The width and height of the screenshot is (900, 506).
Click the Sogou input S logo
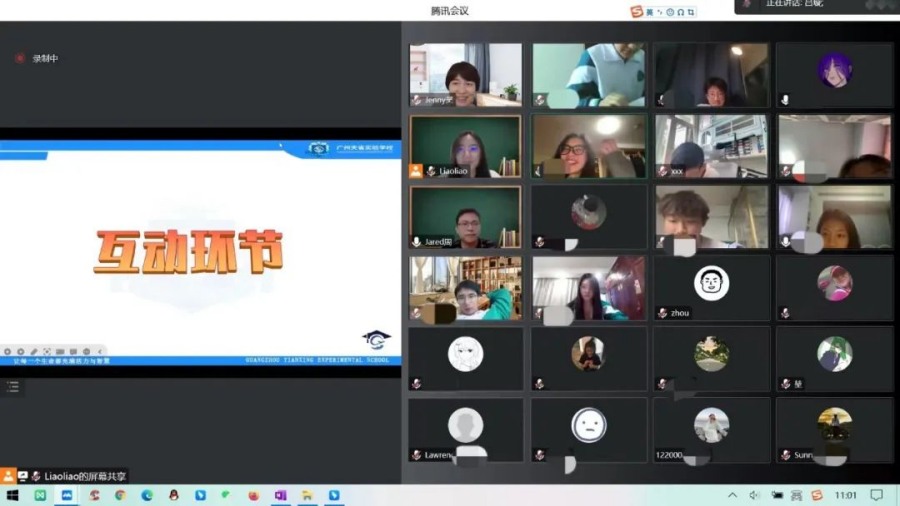(x=637, y=11)
